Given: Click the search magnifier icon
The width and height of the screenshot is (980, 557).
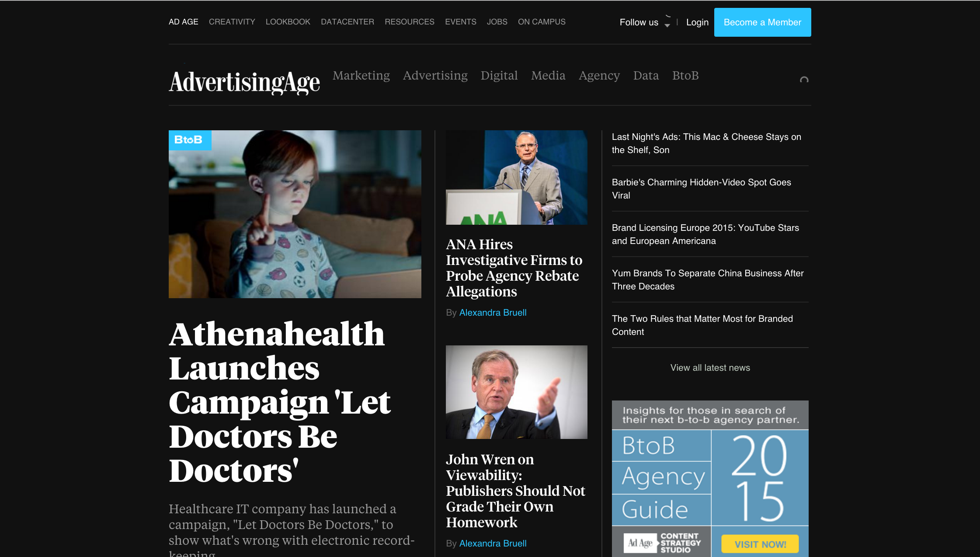Looking at the screenshot, I should click(804, 80).
